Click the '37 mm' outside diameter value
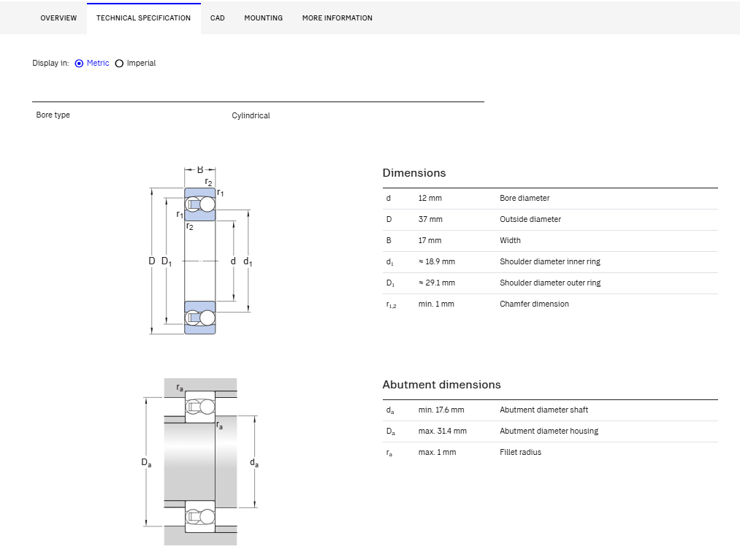Screen dimensions: 740x560 pos(430,219)
